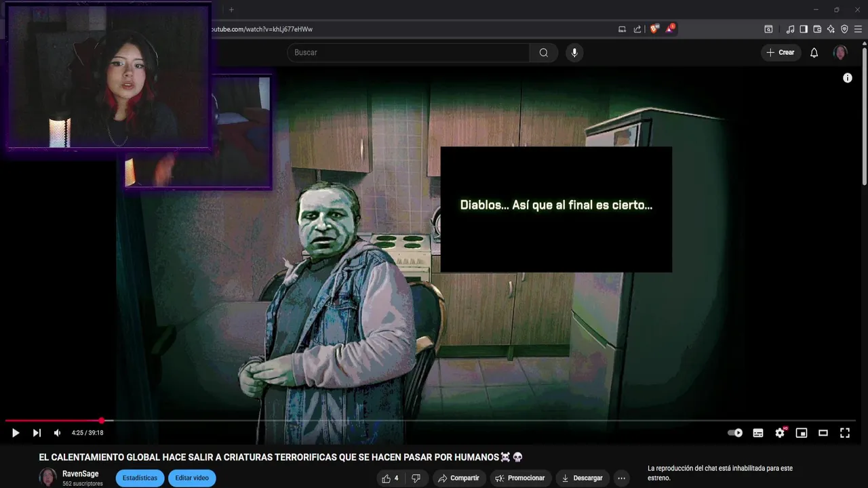Open the notifications bell
868x488 pixels.
pos(814,53)
